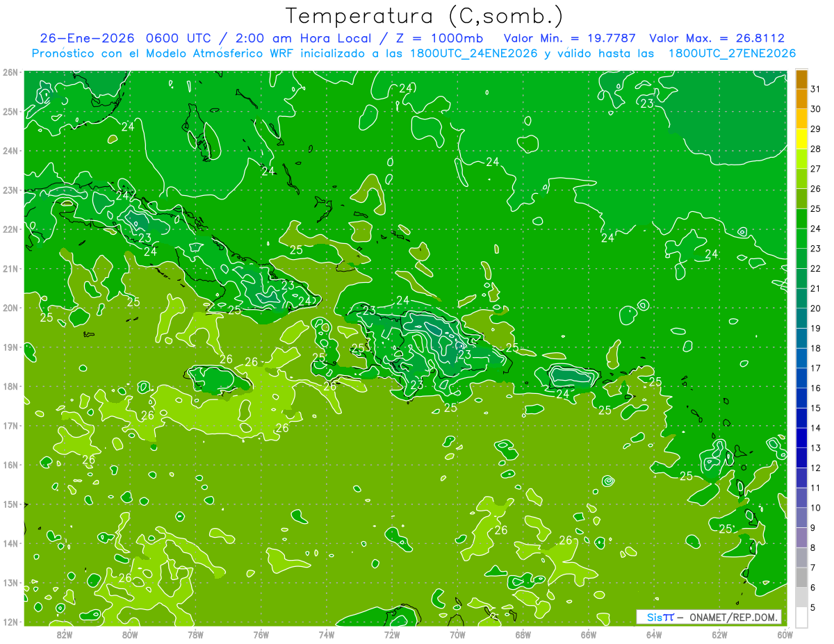Click the "17N" latitude axis label

tap(10, 425)
